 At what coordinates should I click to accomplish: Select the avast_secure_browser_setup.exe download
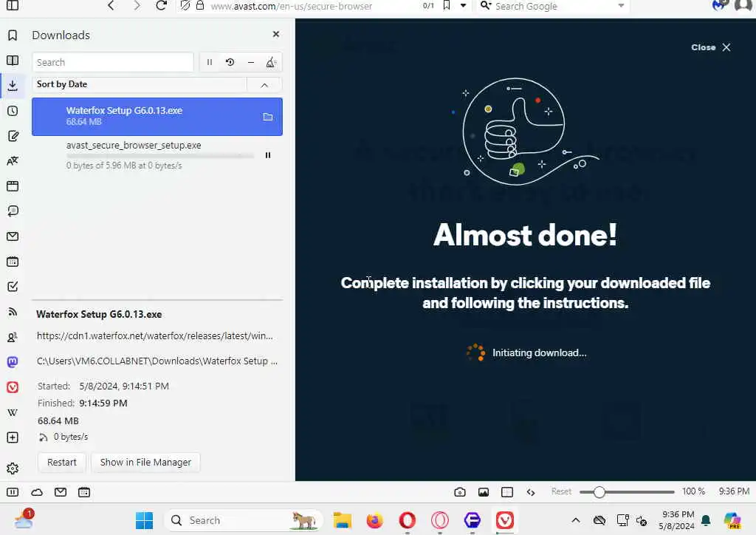click(157, 155)
